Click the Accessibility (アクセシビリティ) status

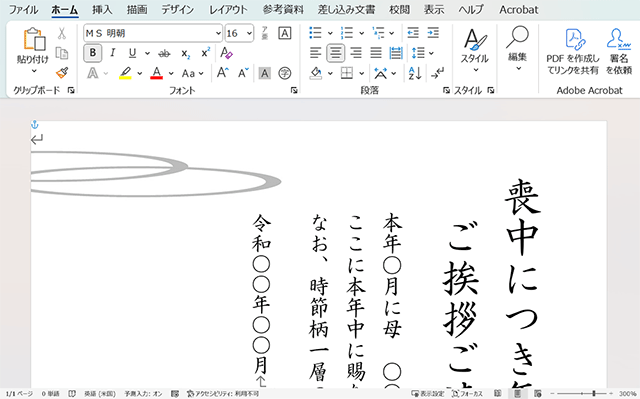coord(223,394)
